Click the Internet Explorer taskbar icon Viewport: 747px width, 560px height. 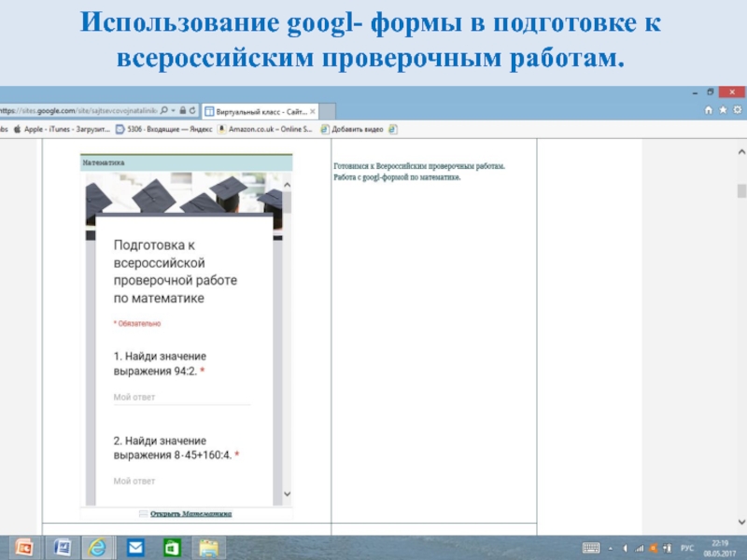pos(97,547)
